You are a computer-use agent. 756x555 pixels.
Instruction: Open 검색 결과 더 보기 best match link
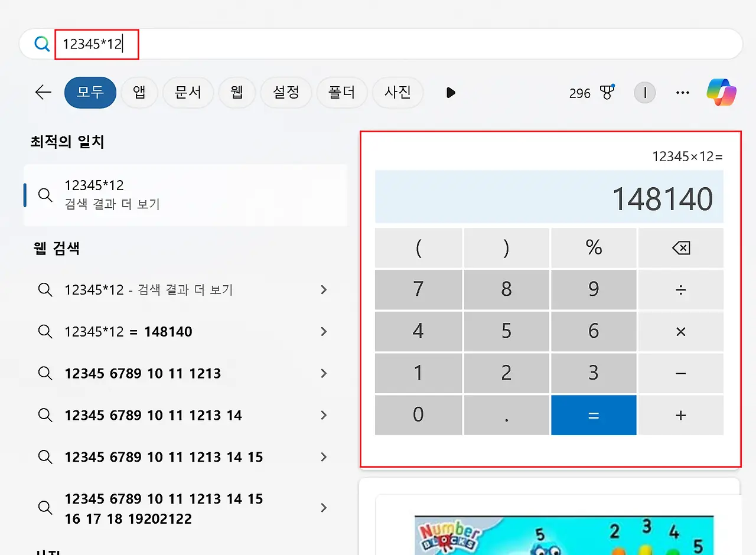(177, 195)
